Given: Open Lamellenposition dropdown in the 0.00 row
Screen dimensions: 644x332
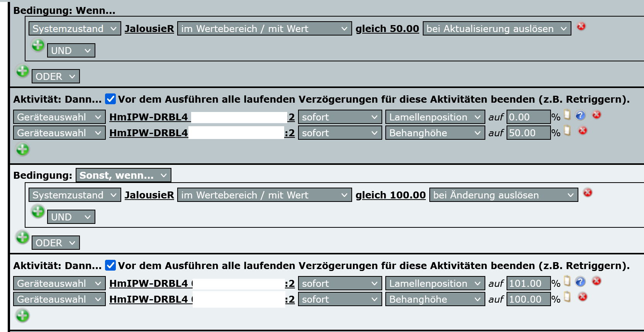Looking at the screenshot, I should (x=435, y=117).
